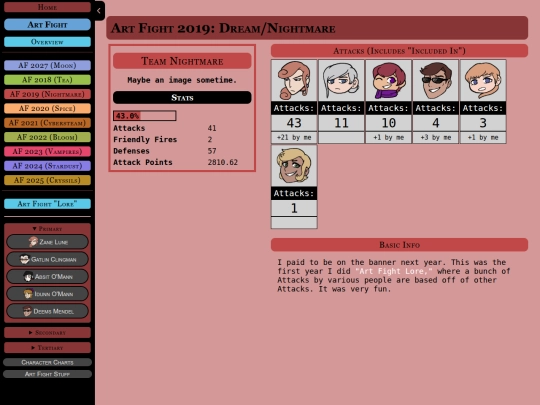
Task: Open AF 2021 (Cybersteam) page
Action: coord(48,123)
